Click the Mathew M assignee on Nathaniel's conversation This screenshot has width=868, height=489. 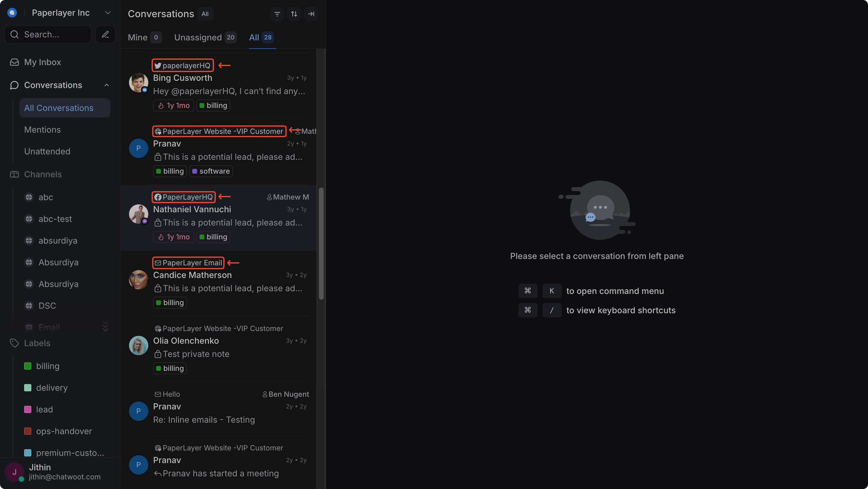pos(288,197)
